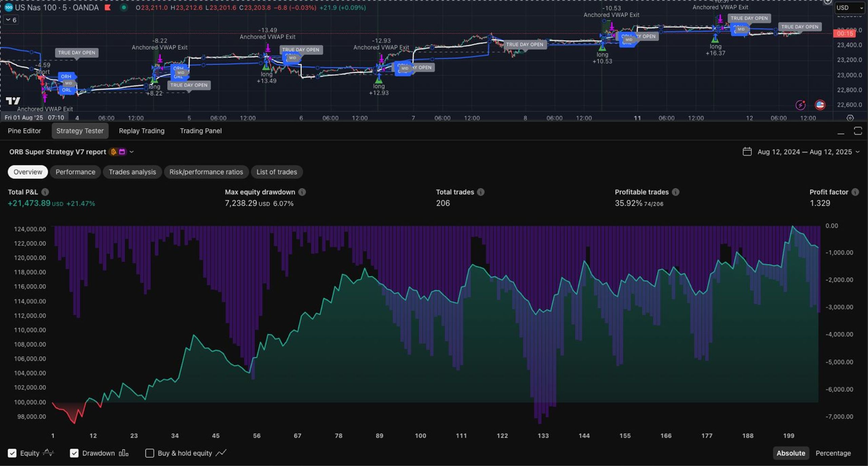The image size is (868, 466).
Task: Click the green market status dot
Action: click(124, 7)
